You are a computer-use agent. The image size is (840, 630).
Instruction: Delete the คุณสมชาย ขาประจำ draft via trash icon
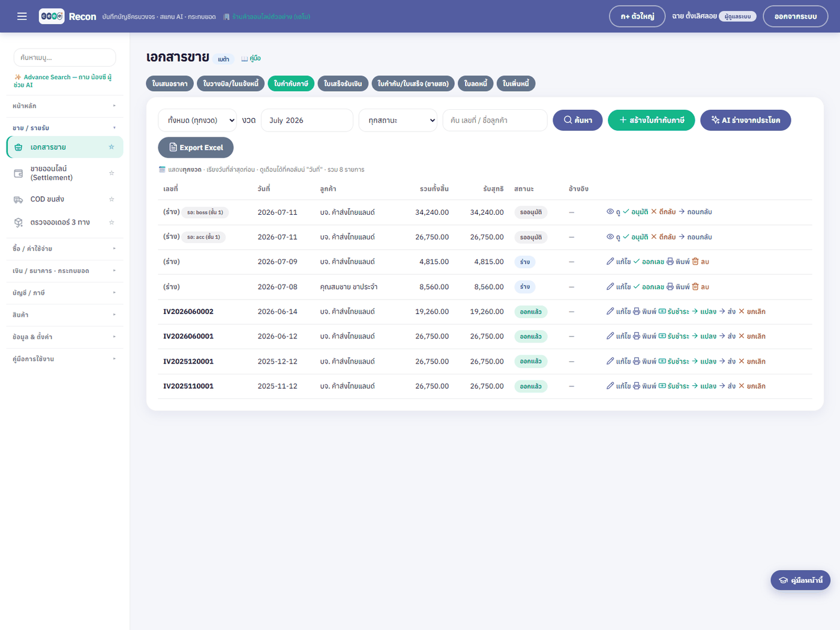(x=695, y=287)
